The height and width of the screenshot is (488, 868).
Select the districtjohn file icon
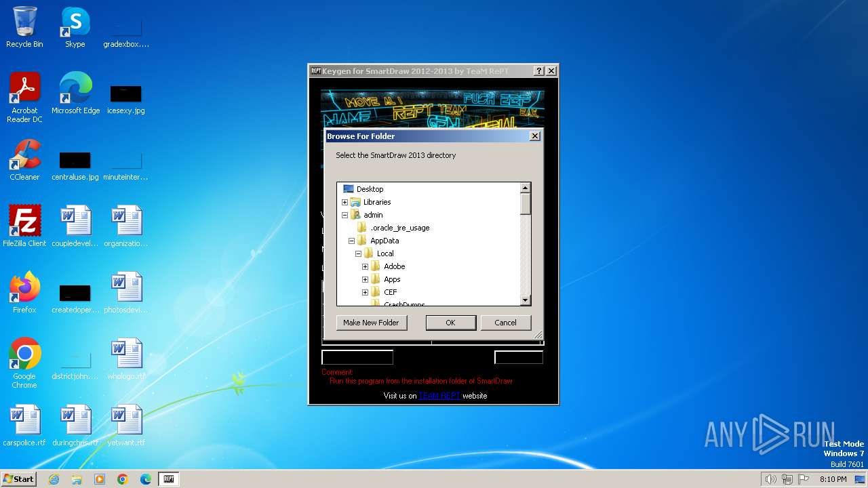75,365
